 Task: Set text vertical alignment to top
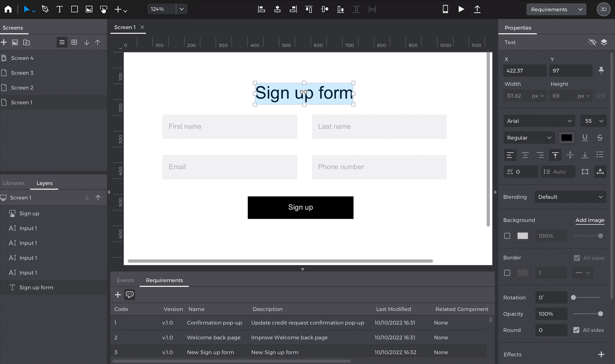(x=555, y=155)
